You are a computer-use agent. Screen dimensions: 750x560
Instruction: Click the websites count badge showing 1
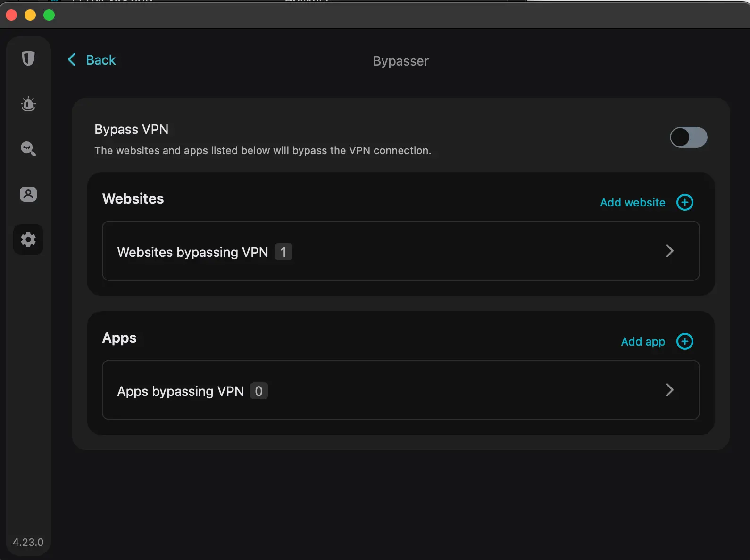click(283, 252)
